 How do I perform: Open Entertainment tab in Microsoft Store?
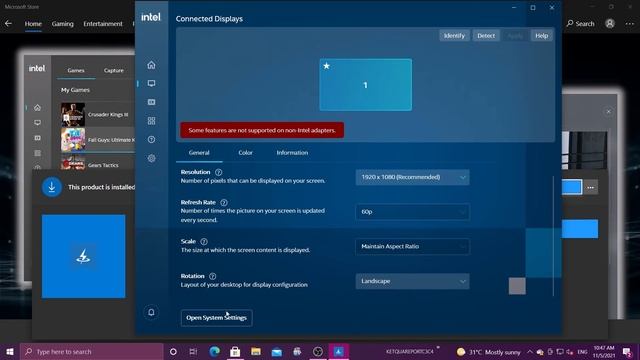click(103, 24)
